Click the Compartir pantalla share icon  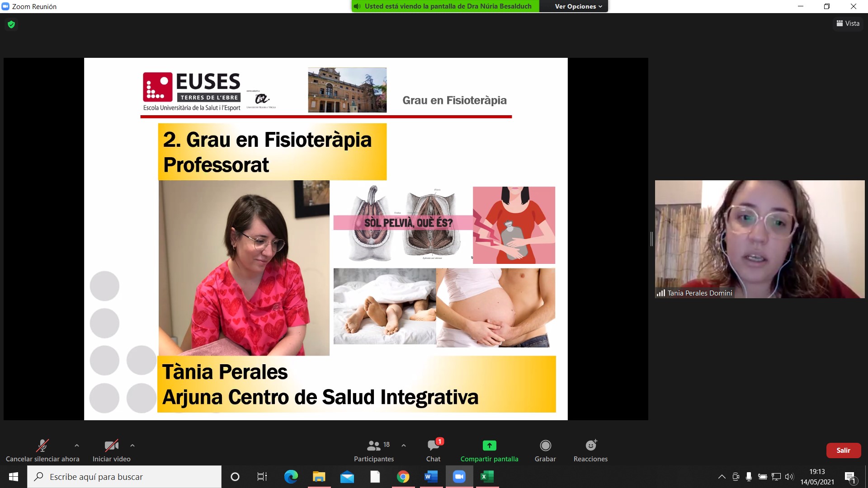[489, 446]
